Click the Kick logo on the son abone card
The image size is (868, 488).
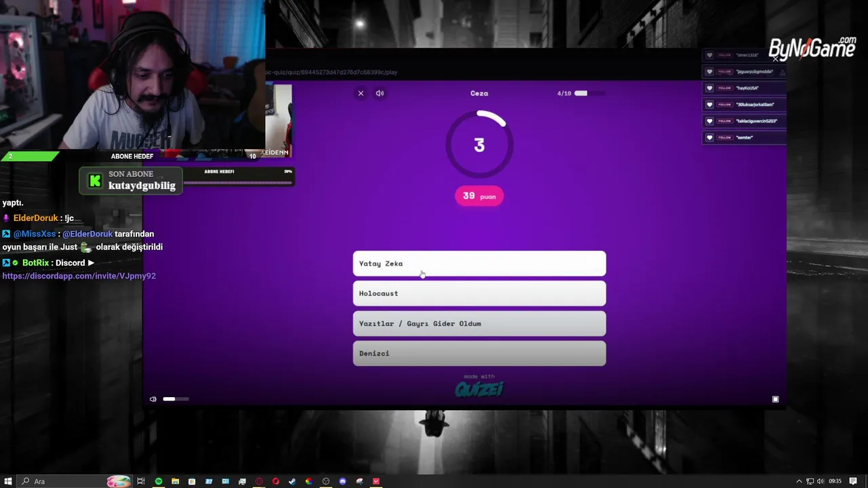[96, 181]
